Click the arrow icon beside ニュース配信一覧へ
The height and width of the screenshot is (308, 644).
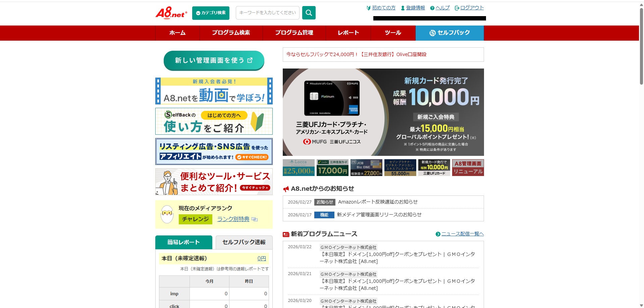pos(438,234)
